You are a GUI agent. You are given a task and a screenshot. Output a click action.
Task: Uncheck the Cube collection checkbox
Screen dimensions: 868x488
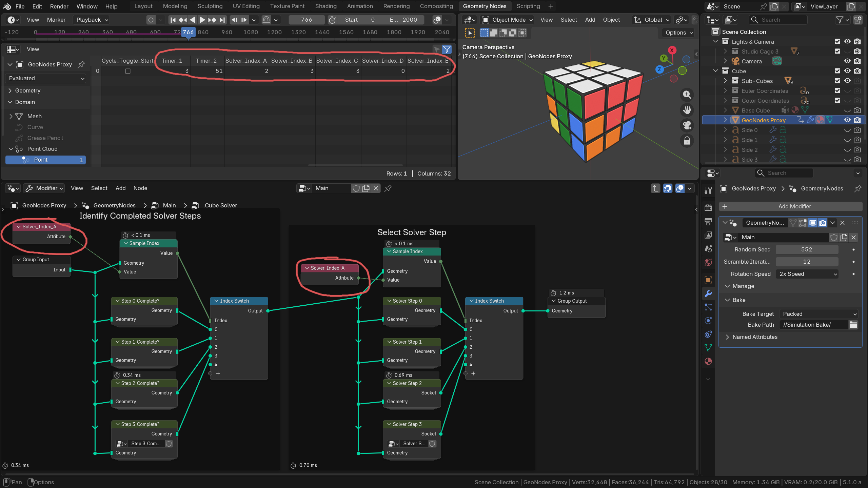(x=837, y=71)
